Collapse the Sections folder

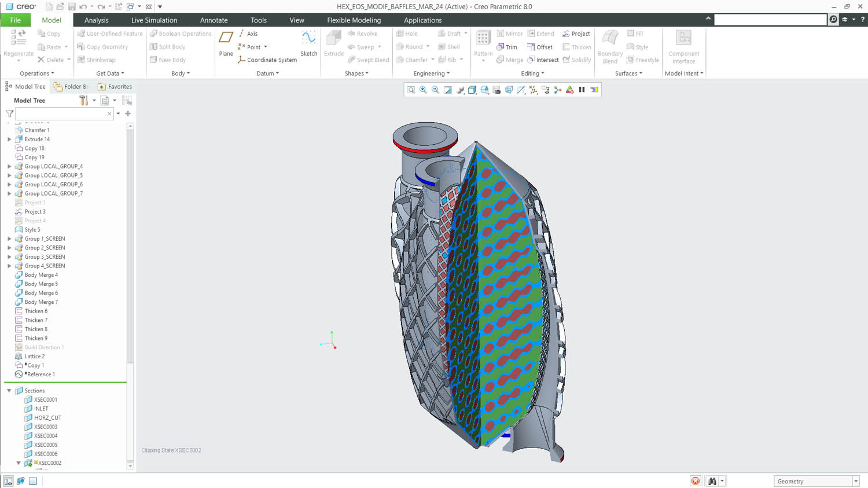[9, 391]
